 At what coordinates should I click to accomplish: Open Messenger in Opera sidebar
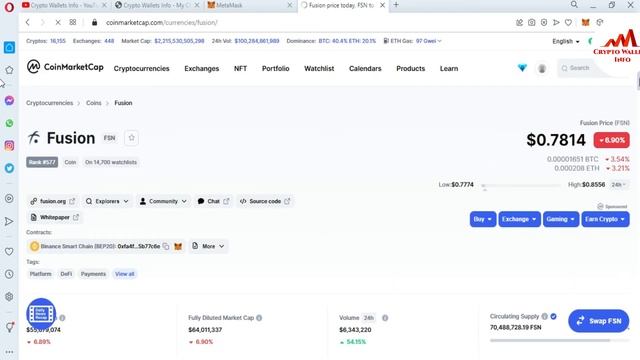(9, 100)
